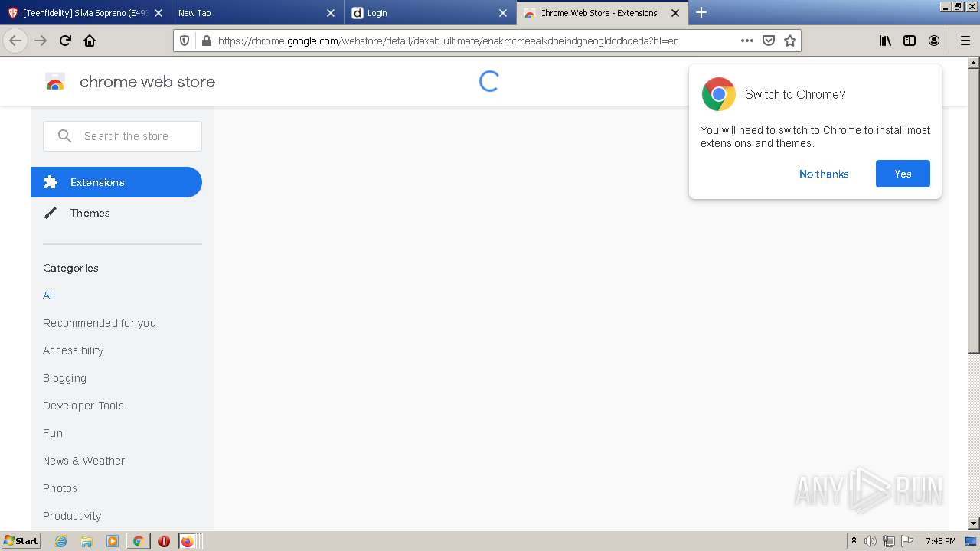Open page actions three-dot menu
Viewport: 980px width, 551px height.
pyautogui.click(x=746, y=41)
